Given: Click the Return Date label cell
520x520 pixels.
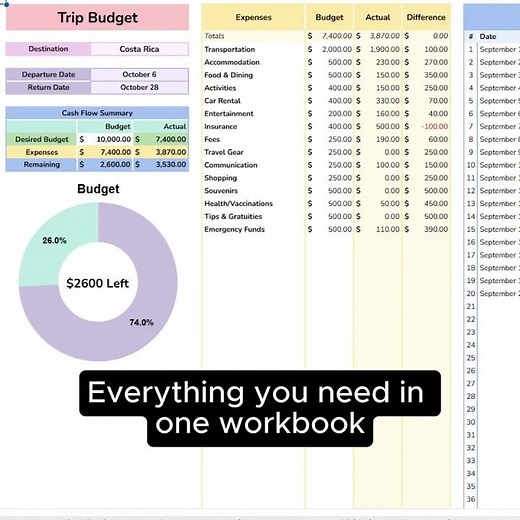Looking at the screenshot, I should 48,87.
